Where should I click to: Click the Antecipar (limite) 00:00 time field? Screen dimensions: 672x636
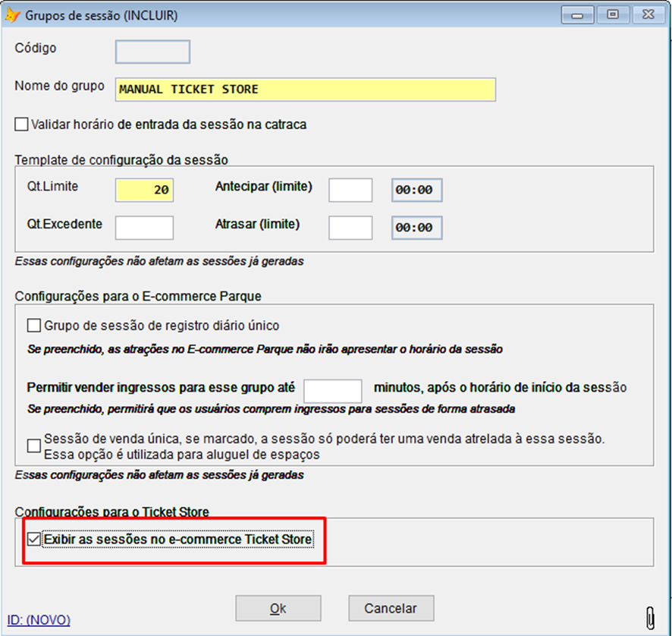click(417, 190)
